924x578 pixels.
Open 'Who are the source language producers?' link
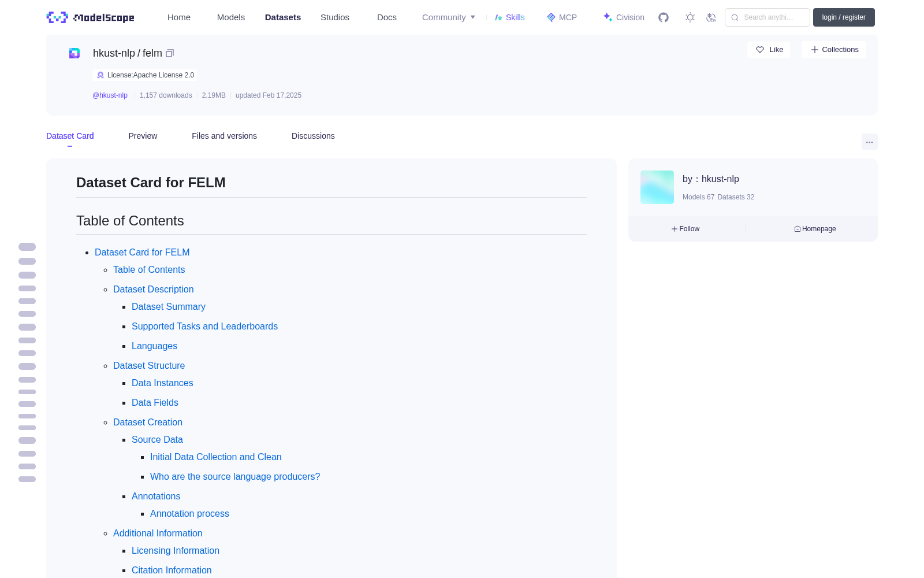tap(235, 476)
